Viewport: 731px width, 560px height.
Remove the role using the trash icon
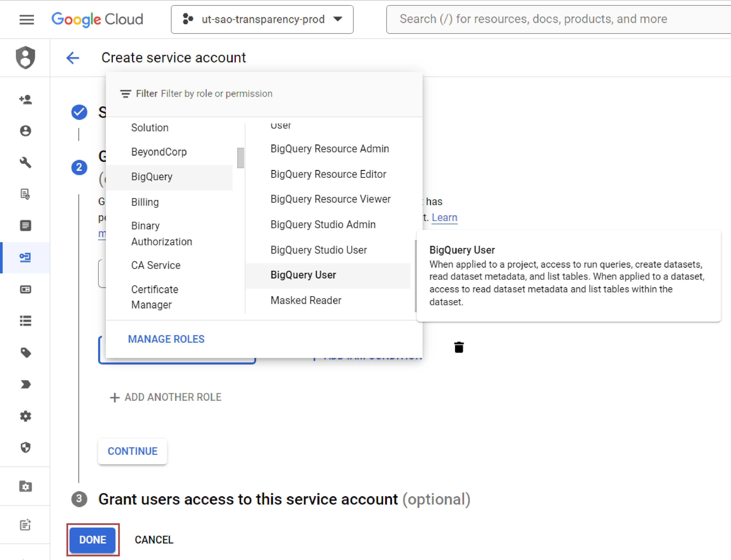coord(459,347)
